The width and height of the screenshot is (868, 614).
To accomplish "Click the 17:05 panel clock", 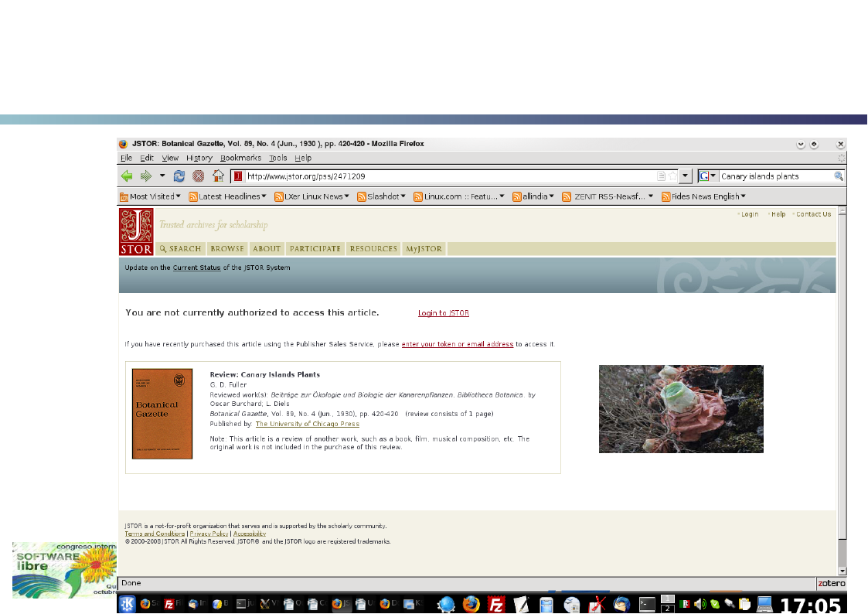I will click(x=811, y=605).
